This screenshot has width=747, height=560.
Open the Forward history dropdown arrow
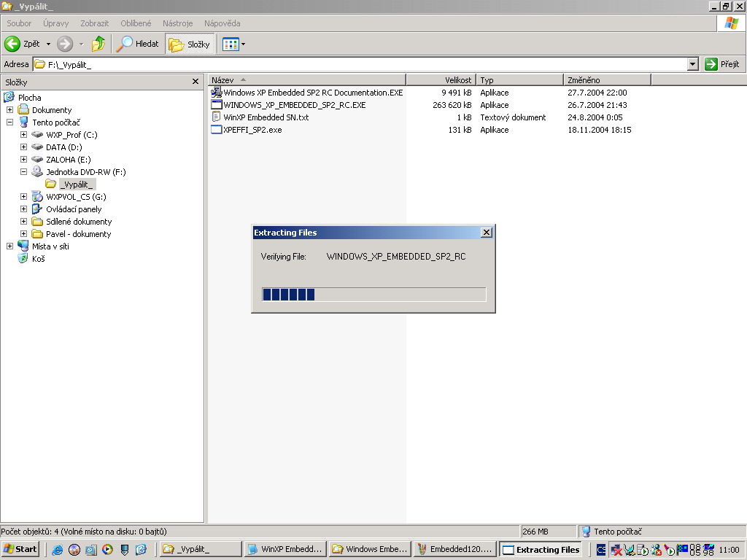pyautogui.click(x=81, y=44)
